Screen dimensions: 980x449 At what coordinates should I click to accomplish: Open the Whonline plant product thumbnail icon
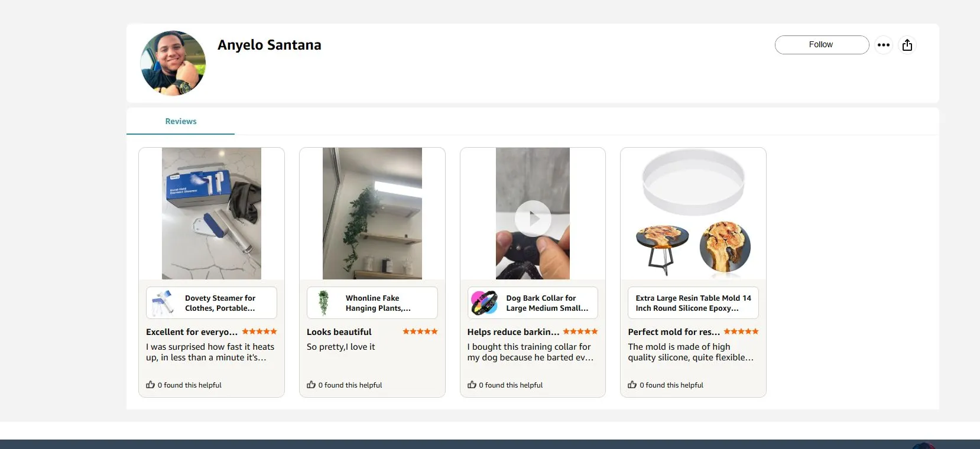[323, 302]
